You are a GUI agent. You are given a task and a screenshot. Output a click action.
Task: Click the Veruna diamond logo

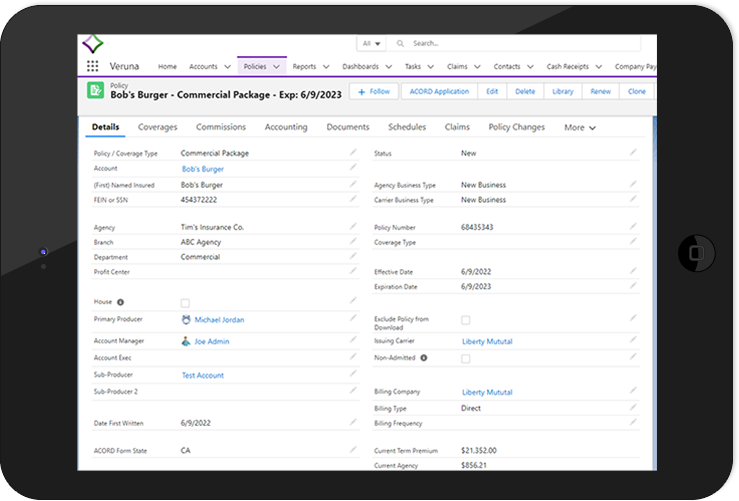click(x=93, y=44)
